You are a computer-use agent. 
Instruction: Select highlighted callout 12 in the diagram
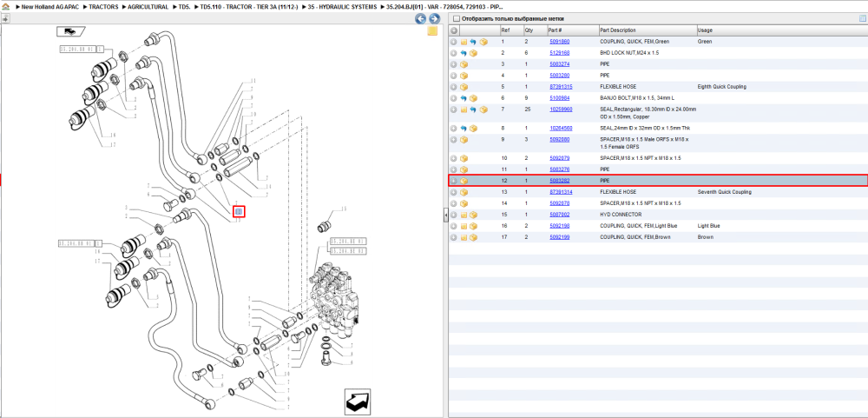point(239,211)
